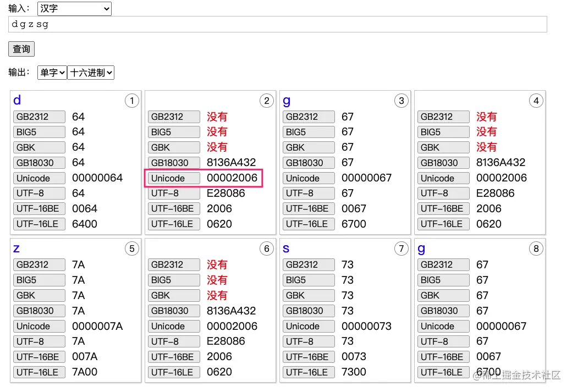The width and height of the screenshot is (572, 392).
Task: Click the GB2312 button in card 1
Action: (40, 117)
